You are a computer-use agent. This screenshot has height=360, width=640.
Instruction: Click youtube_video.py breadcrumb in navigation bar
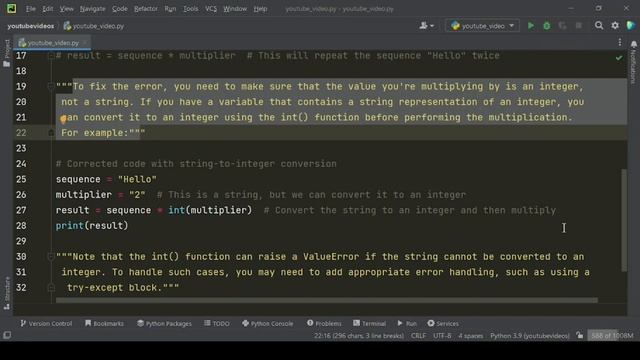(94, 26)
